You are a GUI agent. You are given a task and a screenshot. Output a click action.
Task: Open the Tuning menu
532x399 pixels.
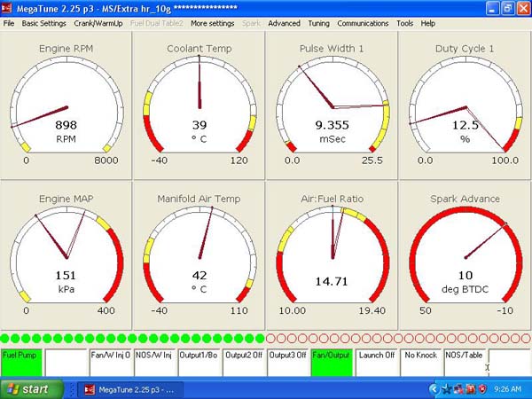[318, 23]
